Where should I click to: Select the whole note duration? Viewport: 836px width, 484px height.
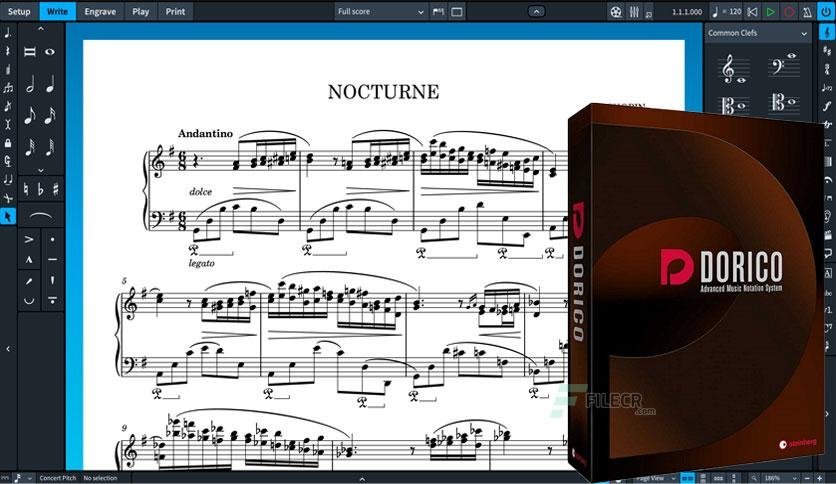[50, 52]
